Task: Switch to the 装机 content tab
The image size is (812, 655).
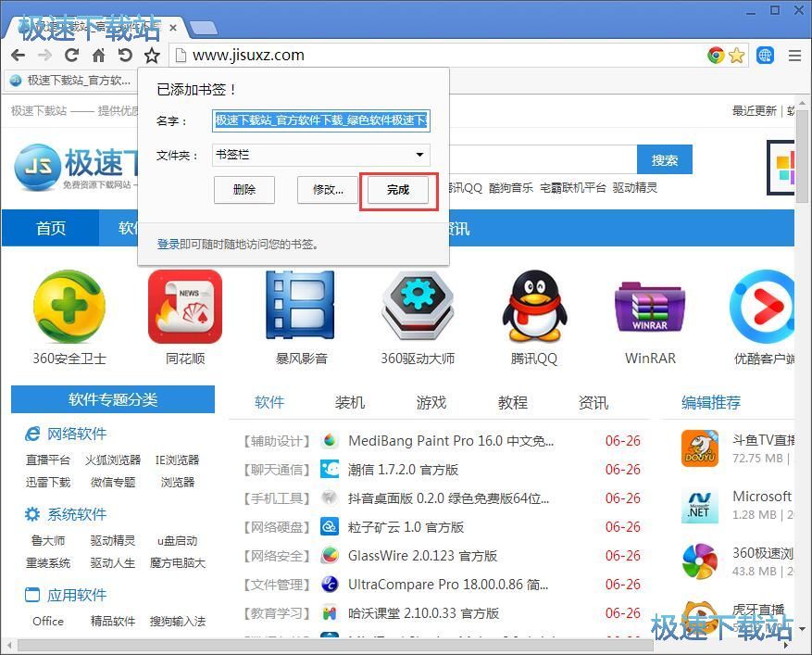Action: (x=350, y=402)
